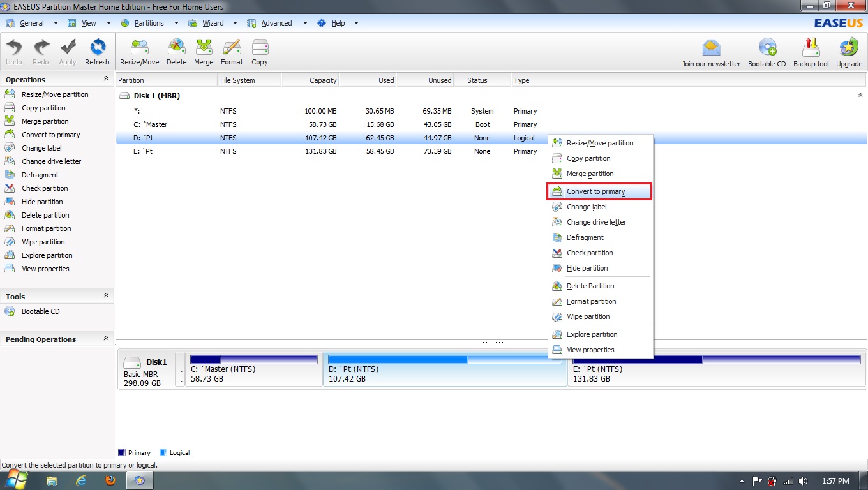Refresh the disk list
Viewport: 868px width, 490px height.
click(97, 52)
